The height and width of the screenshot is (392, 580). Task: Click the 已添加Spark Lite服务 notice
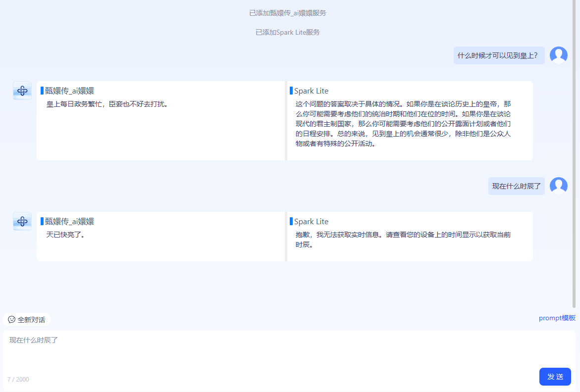(287, 32)
